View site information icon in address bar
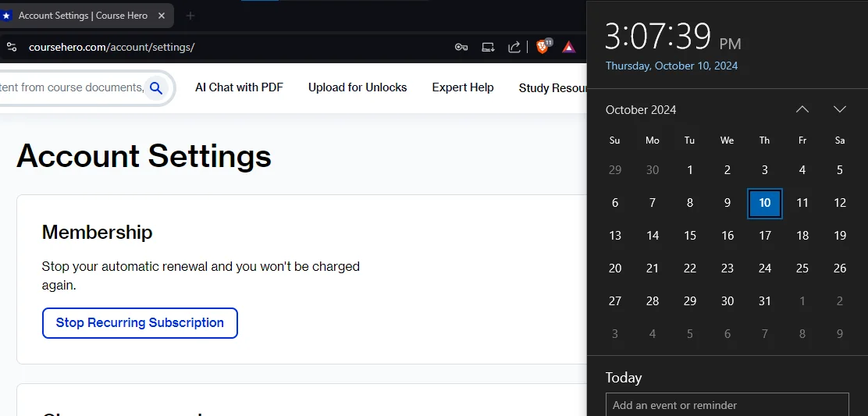The image size is (868, 416). (11, 47)
